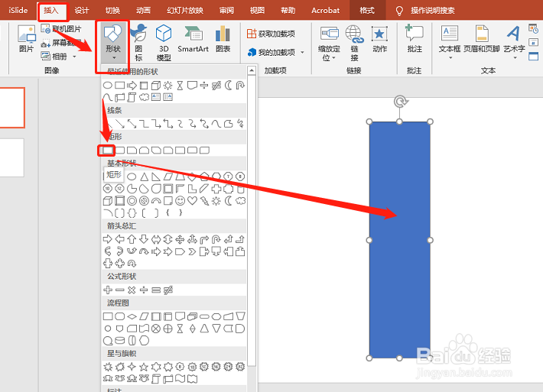Screen dimensions: 543x392
Task: Pick the flowchart delay shape
Action: tap(240, 329)
